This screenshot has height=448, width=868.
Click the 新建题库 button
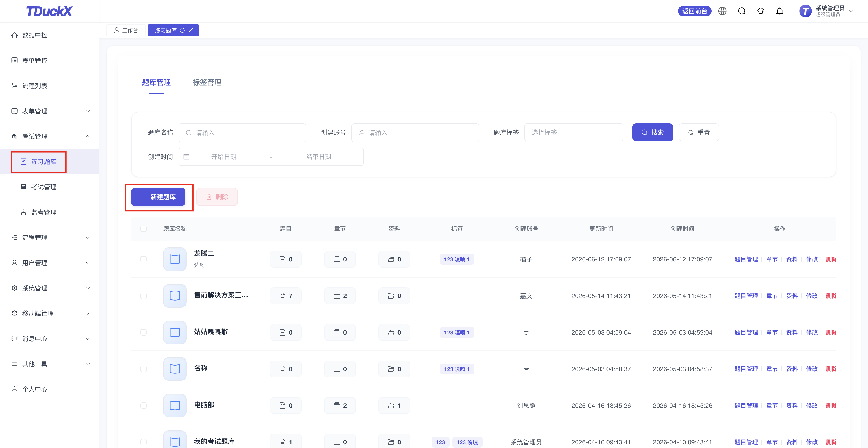[158, 197]
